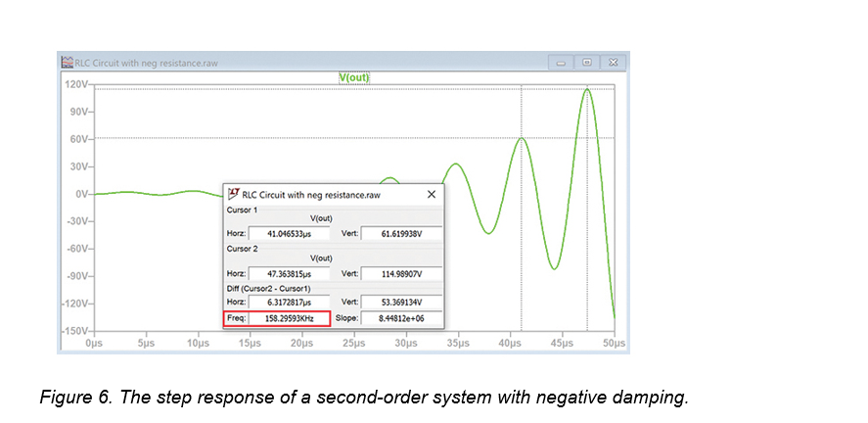Select the Cursor 1 Vert field

(x=401, y=233)
